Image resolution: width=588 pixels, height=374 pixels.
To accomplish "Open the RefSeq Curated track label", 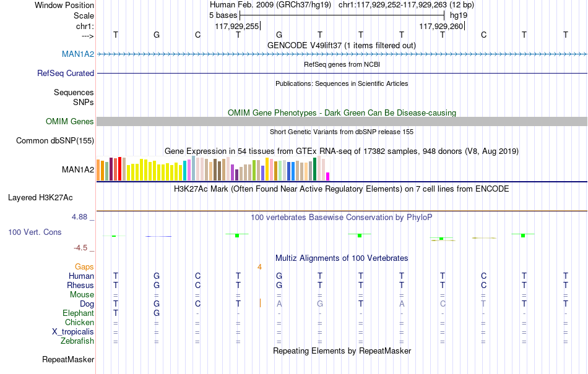I will pyautogui.click(x=65, y=73).
